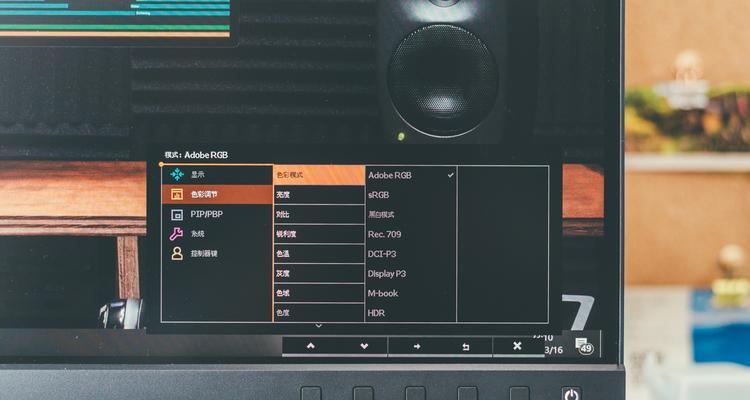Open the notification center icon showing 49
Screen dimensions: 750x400
click(x=585, y=345)
